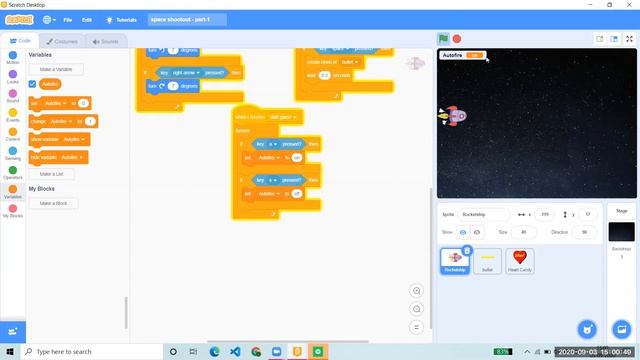Open the right arrow key dropdown

pyautogui.click(x=186, y=73)
